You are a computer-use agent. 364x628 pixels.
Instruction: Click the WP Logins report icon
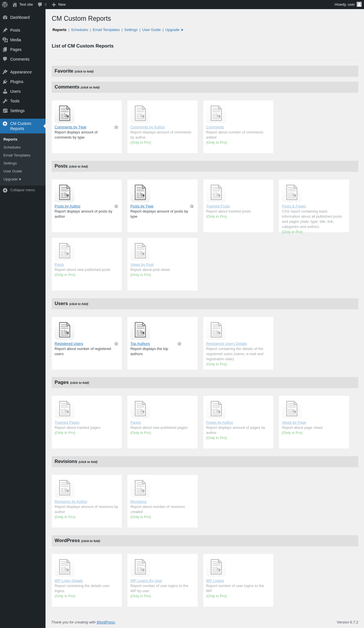coord(216,567)
